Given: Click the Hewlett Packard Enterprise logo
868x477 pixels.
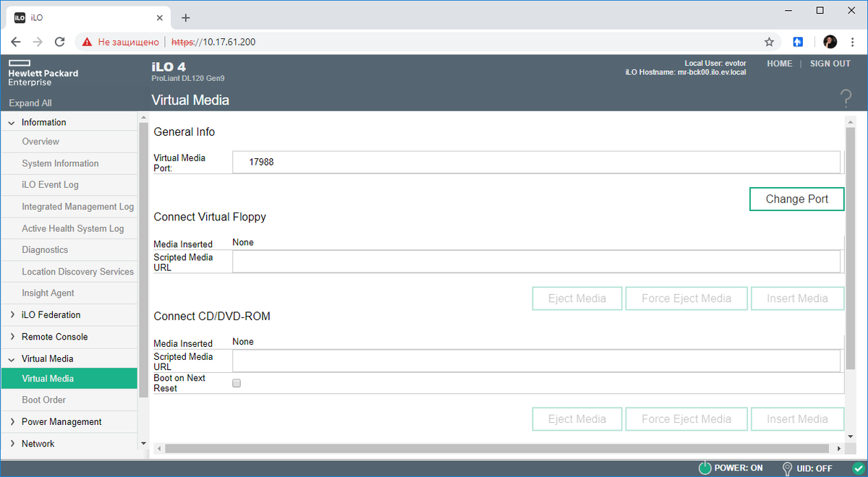Looking at the screenshot, I should (x=43, y=73).
